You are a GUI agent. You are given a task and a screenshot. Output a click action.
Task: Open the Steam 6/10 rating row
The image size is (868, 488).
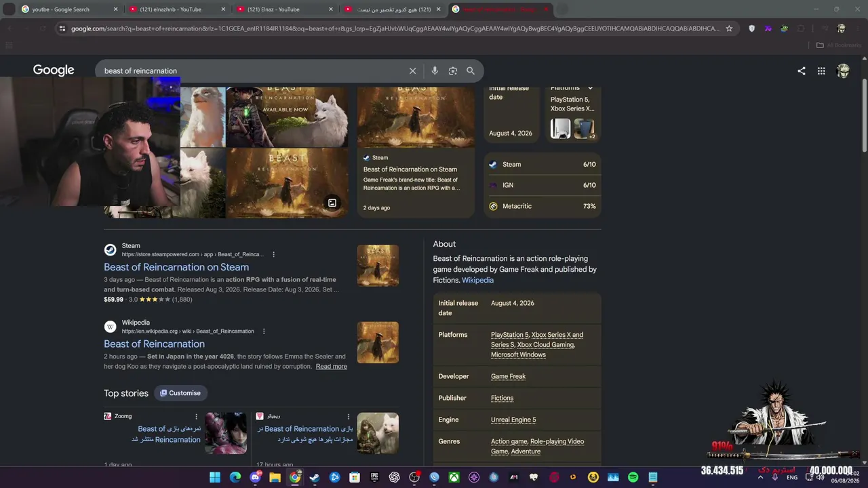542,164
